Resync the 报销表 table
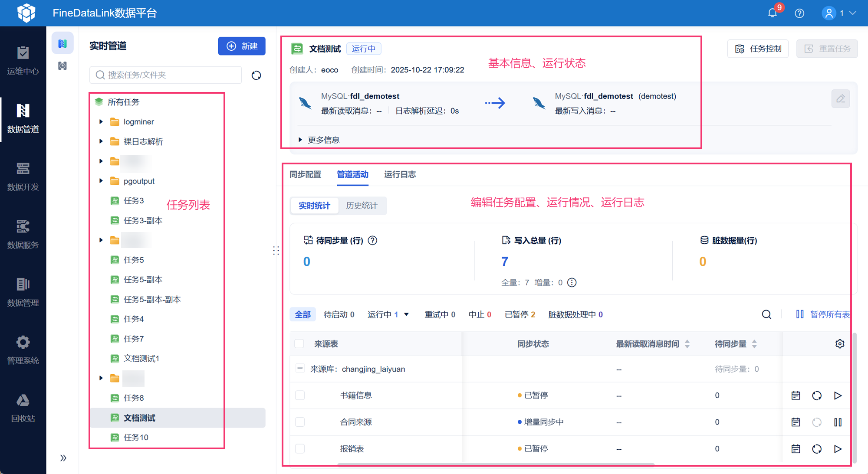 pos(817,449)
